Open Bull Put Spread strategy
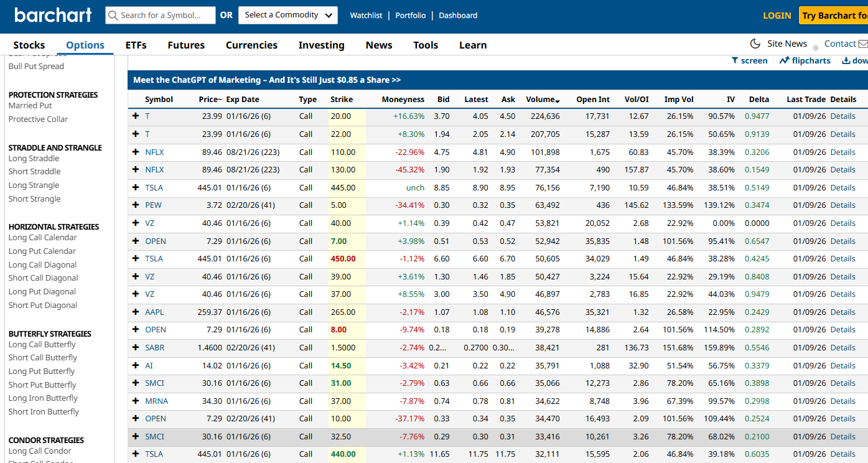This screenshot has height=463, width=868. point(36,66)
